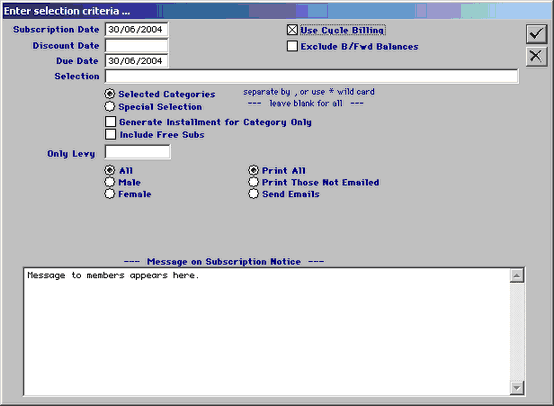The height and width of the screenshot is (406, 554).
Task: Choose the Male radio button
Action: point(110,182)
